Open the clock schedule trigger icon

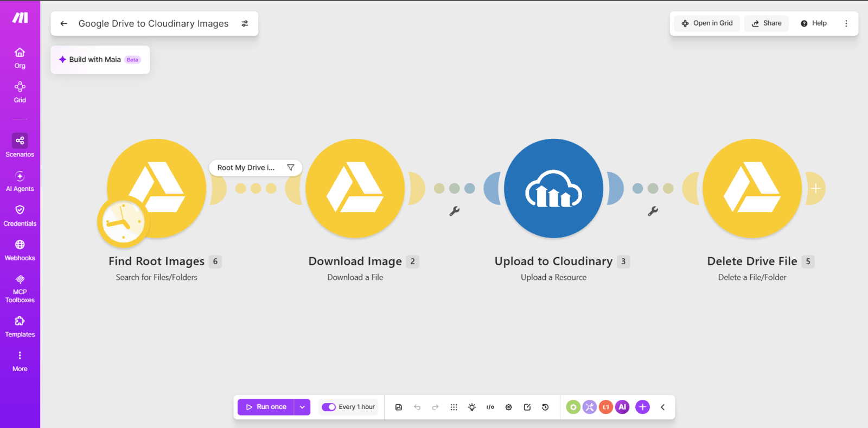124,222
